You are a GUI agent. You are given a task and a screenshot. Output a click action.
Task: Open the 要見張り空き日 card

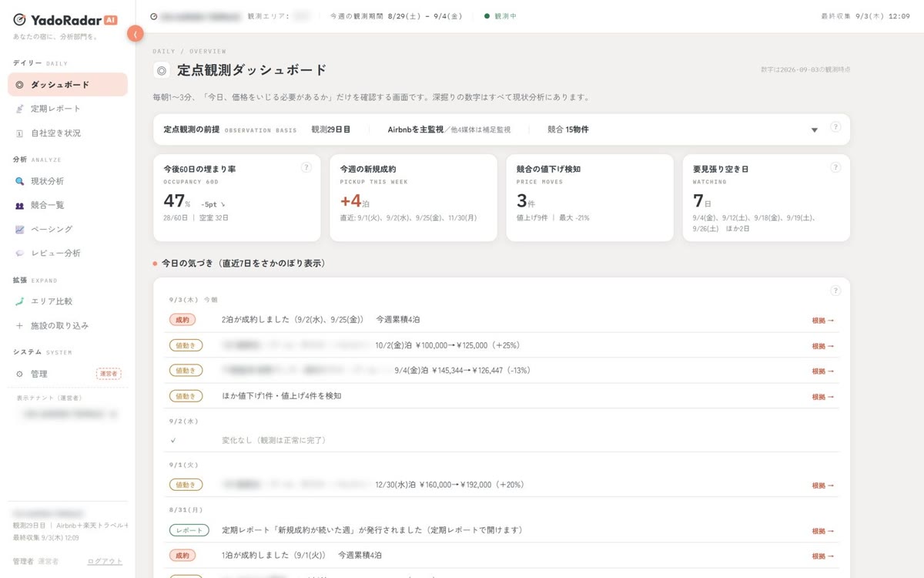[766, 198]
